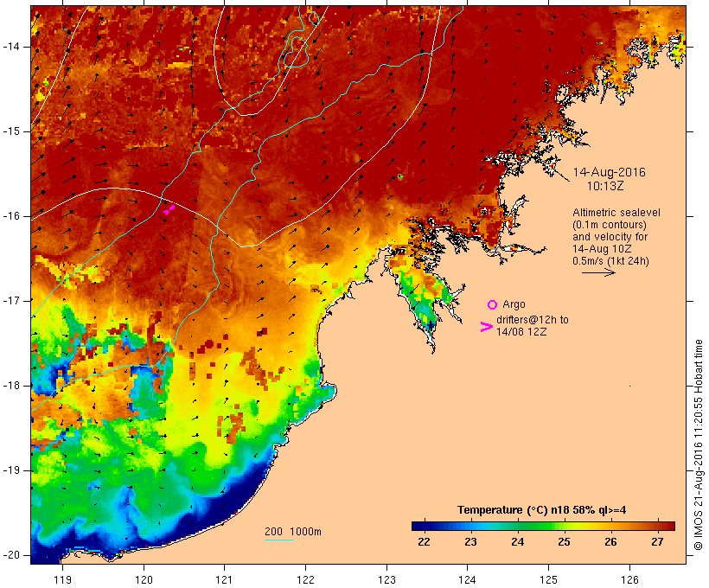The image size is (709, 588).
Task: Click the '0.5m/s (1kt 24h)' text
Action: pyautogui.click(x=610, y=261)
